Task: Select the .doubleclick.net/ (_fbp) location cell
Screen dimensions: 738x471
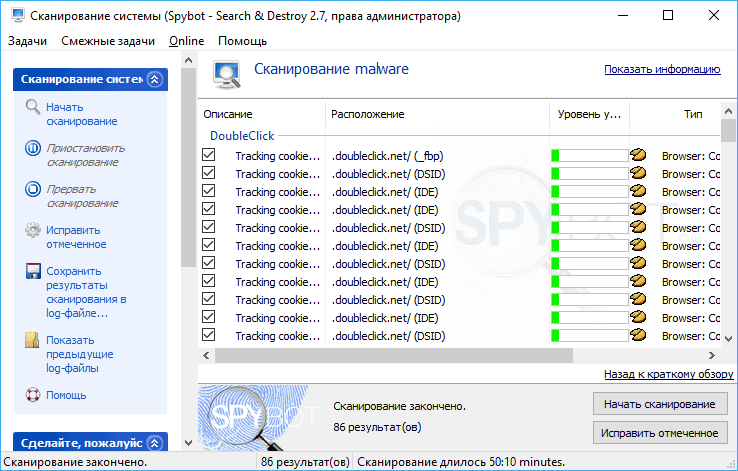Action: coord(387,156)
